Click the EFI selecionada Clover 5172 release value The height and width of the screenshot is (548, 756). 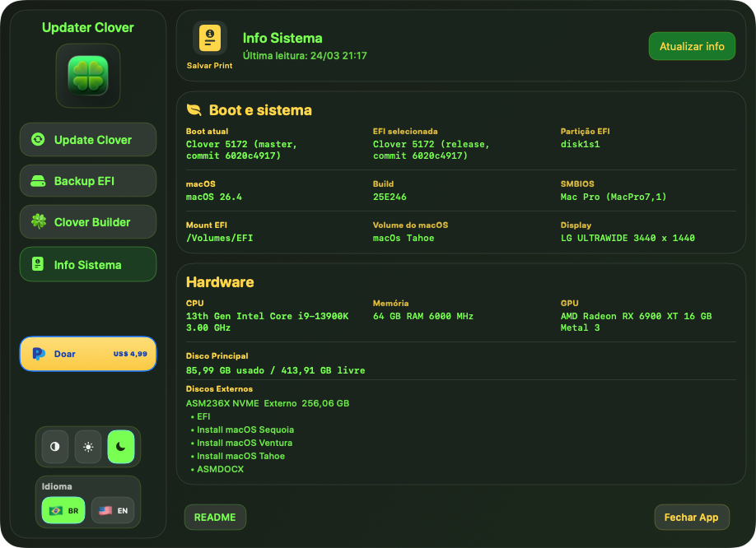(431, 150)
